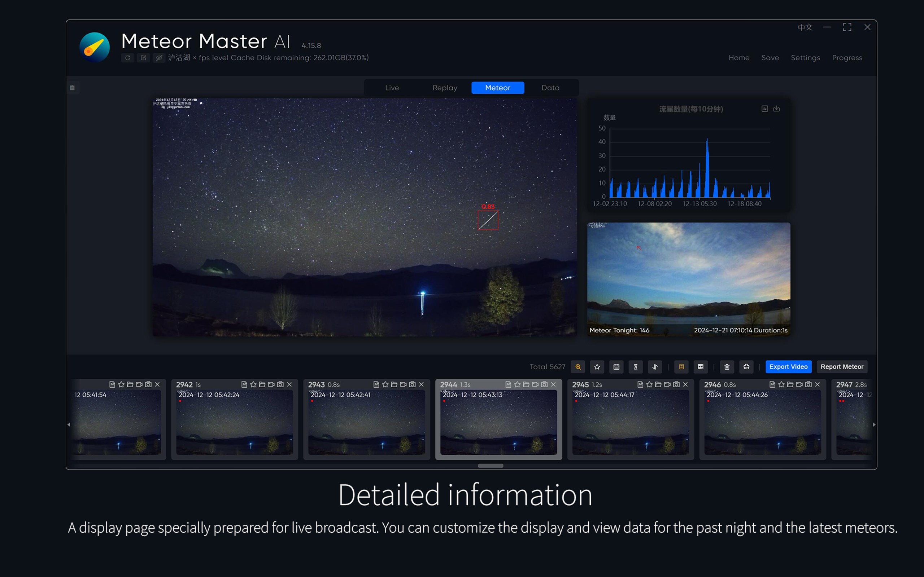
Task: Open calendar date filter in thumbnail toolbar
Action: pos(616,367)
